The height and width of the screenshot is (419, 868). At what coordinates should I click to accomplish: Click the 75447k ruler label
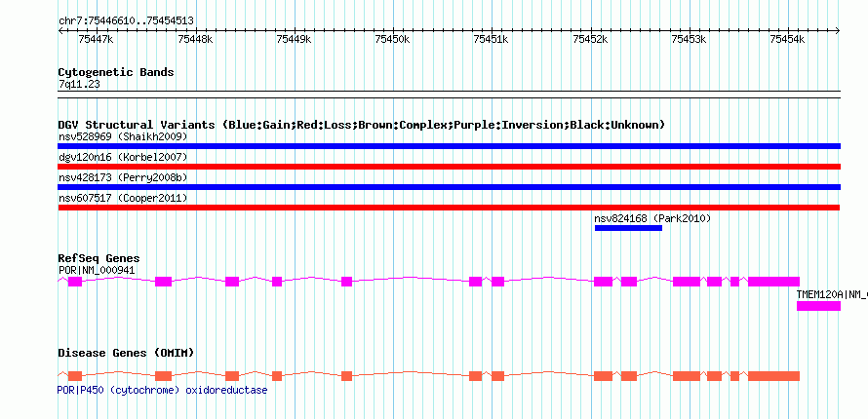pyautogui.click(x=97, y=39)
